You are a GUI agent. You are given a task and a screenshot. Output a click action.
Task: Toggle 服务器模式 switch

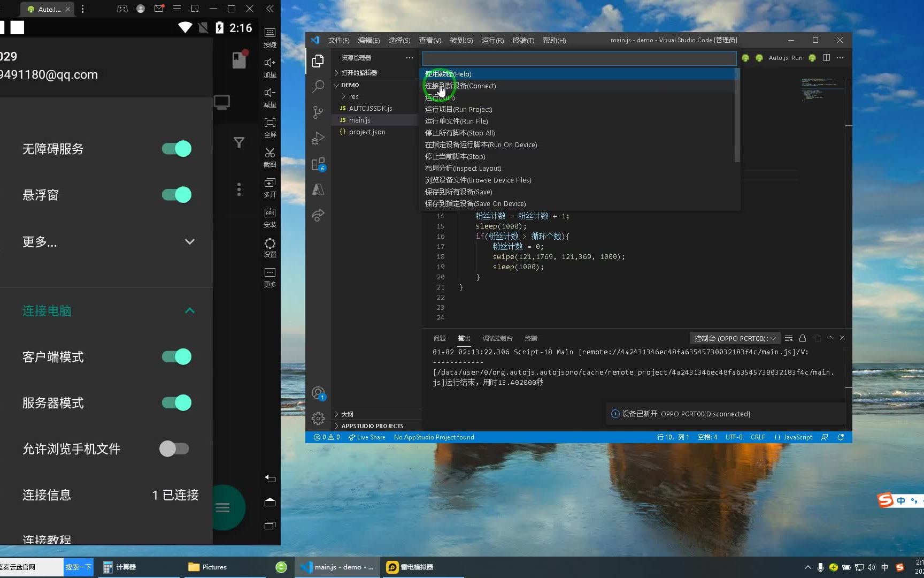pos(177,402)
